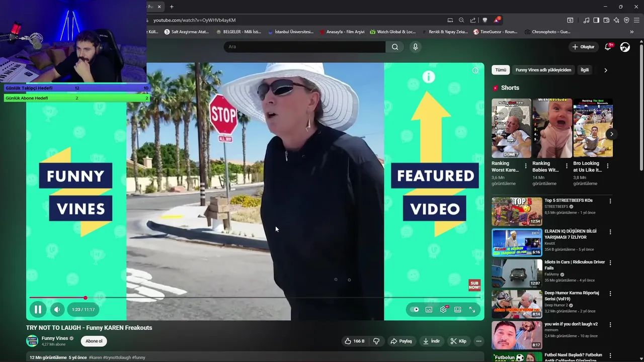The width and height of the screenshot is (644, 362).
Task: Open options for Bro Looking short
Action: point(607,166)
